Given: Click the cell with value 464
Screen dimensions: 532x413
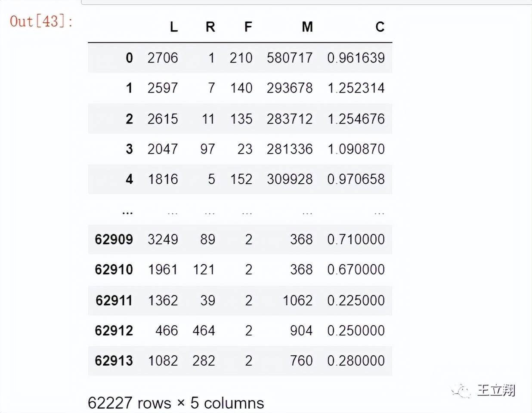Looking at the screenshot, I should pyautogui.click(x=204, y=330).
